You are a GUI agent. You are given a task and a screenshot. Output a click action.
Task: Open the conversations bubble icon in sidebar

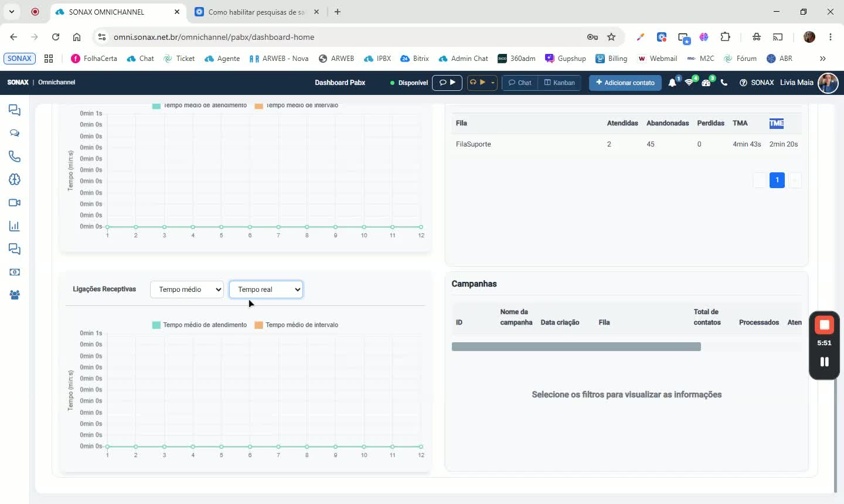15,133
